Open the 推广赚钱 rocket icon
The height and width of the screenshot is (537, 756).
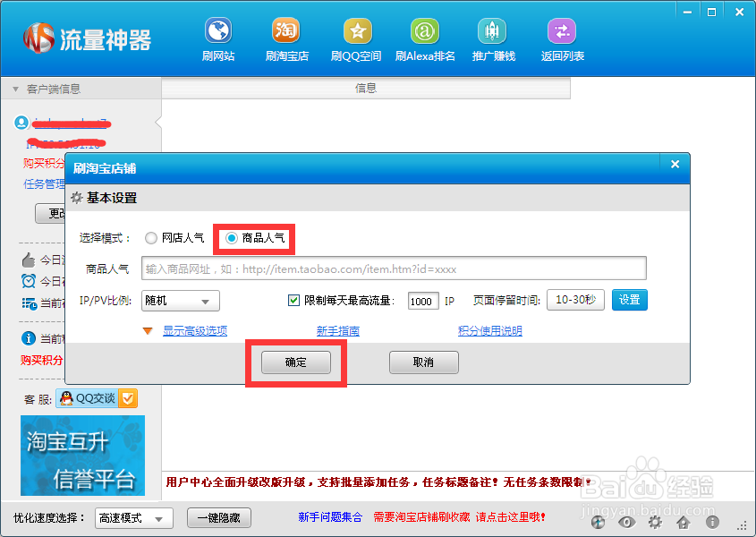pos(492,31)
